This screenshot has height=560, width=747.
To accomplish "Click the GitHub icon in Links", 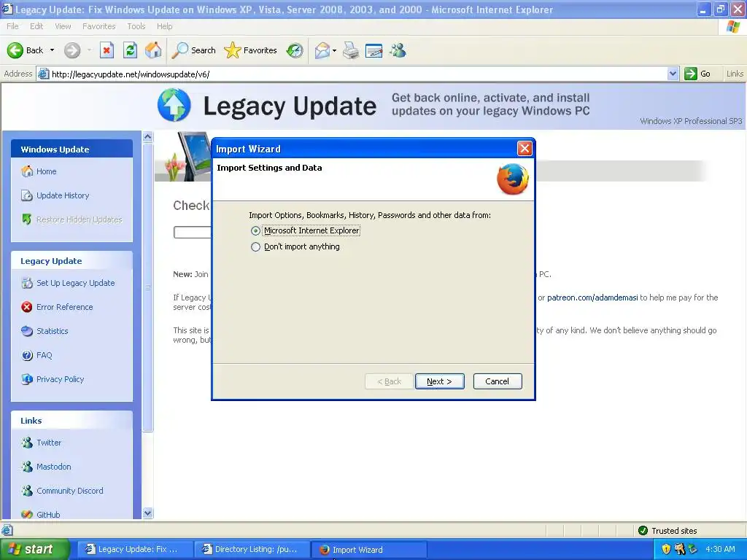I will (27, 514).
